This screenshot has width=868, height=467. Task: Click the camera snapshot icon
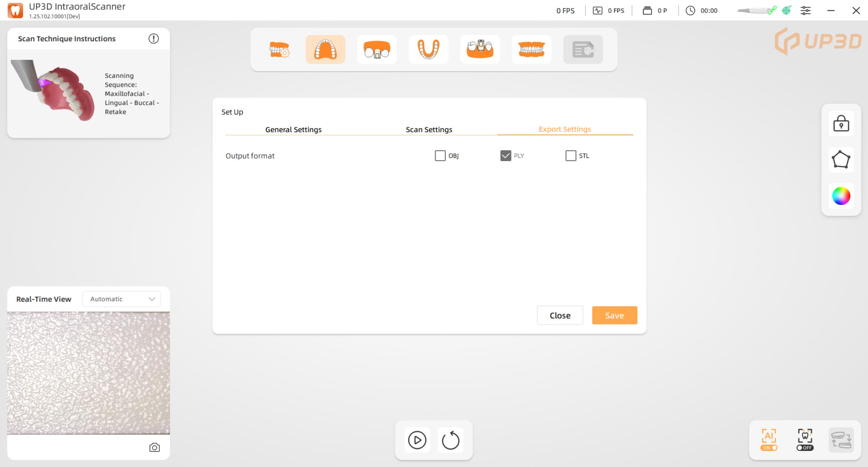pyautogui.click(x=154, y=447)
